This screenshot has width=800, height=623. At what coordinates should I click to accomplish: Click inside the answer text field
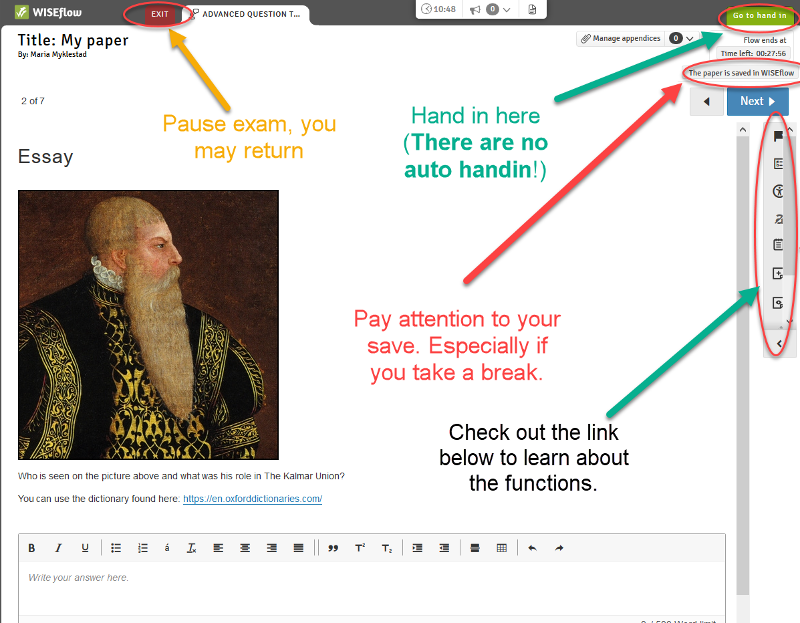click(x=300, y=585)
